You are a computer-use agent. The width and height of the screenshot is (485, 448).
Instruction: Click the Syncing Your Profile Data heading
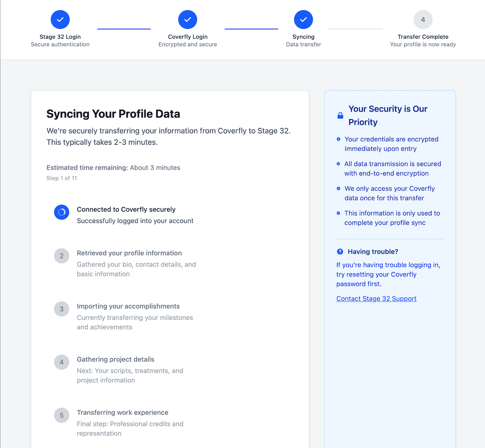[x=113, y=114]
